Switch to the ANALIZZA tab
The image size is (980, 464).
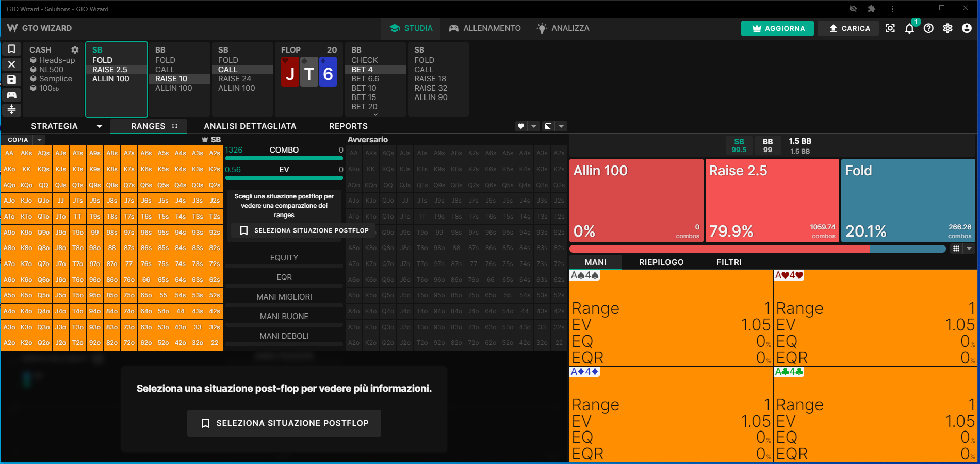(x=563, y=28)
